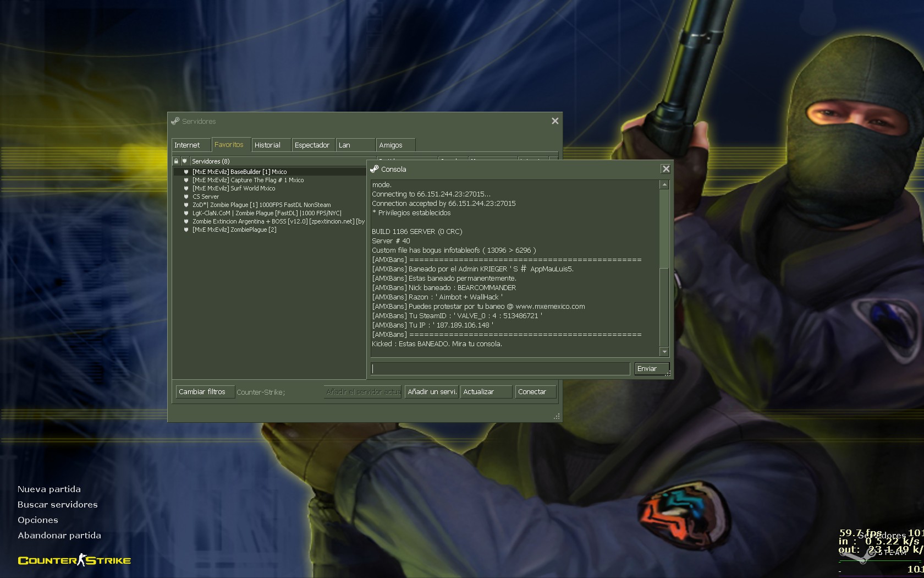Click Buscar servidores in main menu
Screen dimensions: 924x578
[58, 505]
